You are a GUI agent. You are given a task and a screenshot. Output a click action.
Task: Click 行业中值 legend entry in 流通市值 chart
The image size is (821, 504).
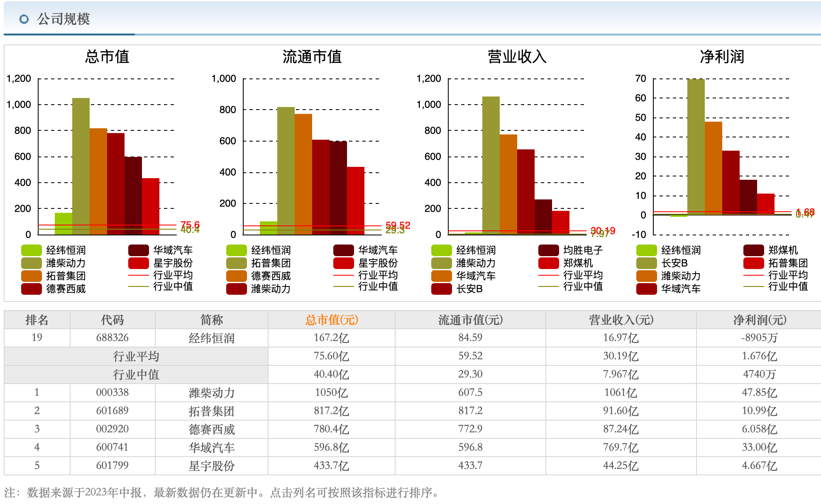[366, 286]
